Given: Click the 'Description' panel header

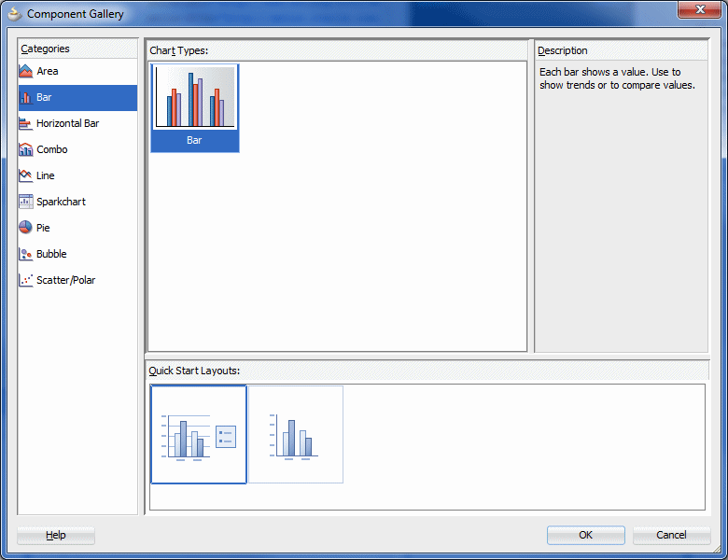Looking at the screenshot, I should click(x=562, y=50).
